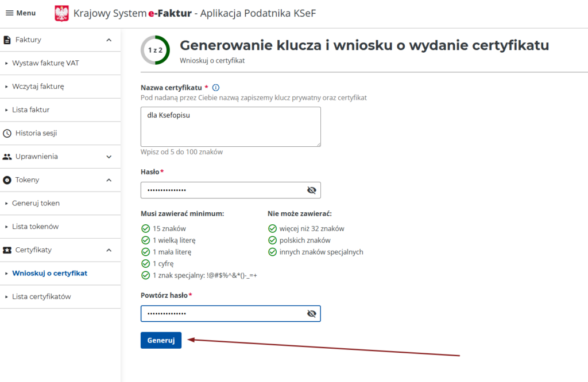Click the Polish eagle emblem logo

click(x=61, y=13)
